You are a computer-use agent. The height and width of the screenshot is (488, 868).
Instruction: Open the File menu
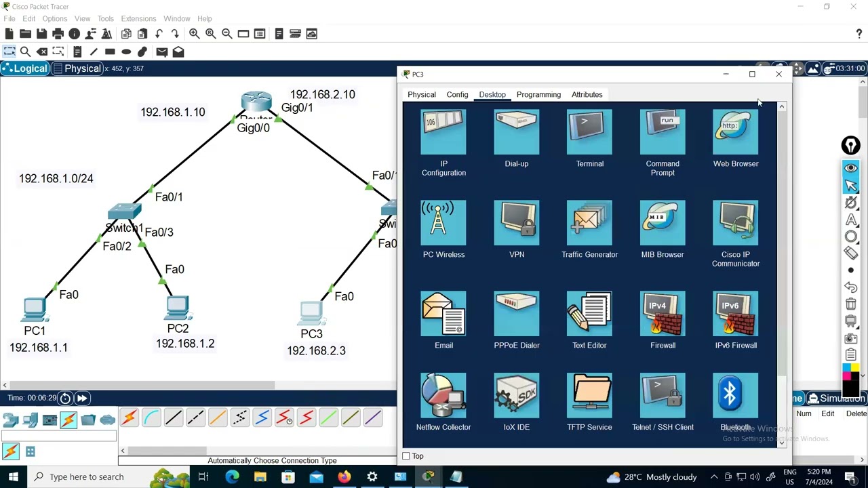click(9, 18)
